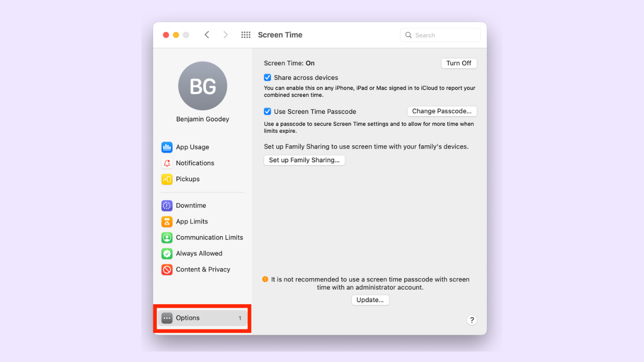
Task: Click the Options badge count 1
Action: 240,318
